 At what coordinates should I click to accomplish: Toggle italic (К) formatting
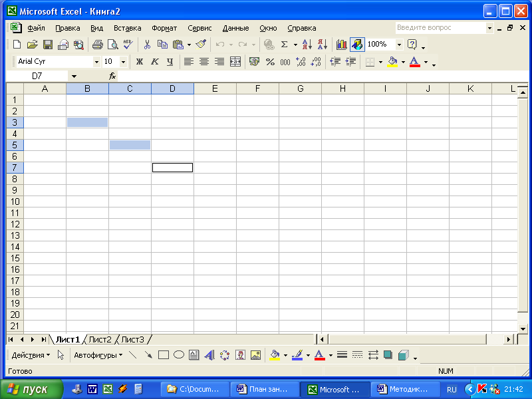tap(155, 62)
